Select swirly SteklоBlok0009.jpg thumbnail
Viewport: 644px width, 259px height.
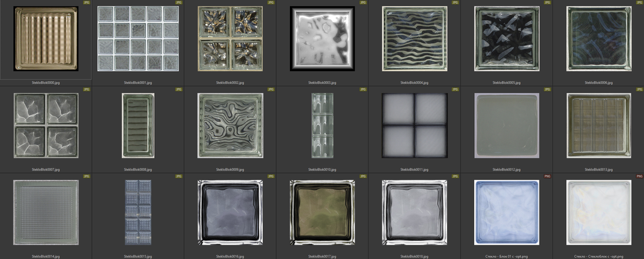point(230,126)
